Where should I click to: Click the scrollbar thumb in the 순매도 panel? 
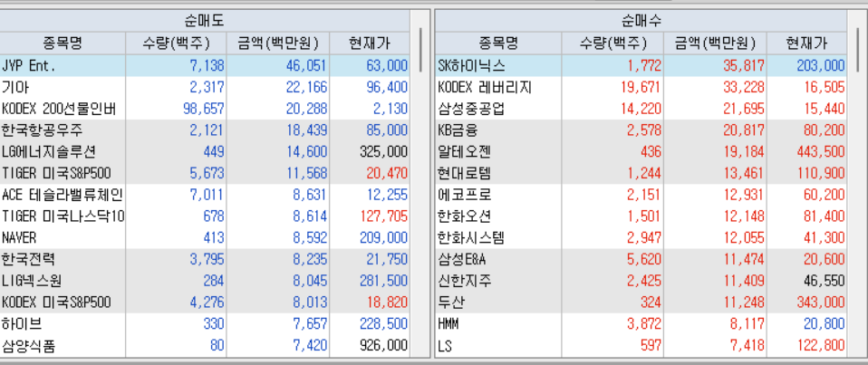tap(420, 48)
